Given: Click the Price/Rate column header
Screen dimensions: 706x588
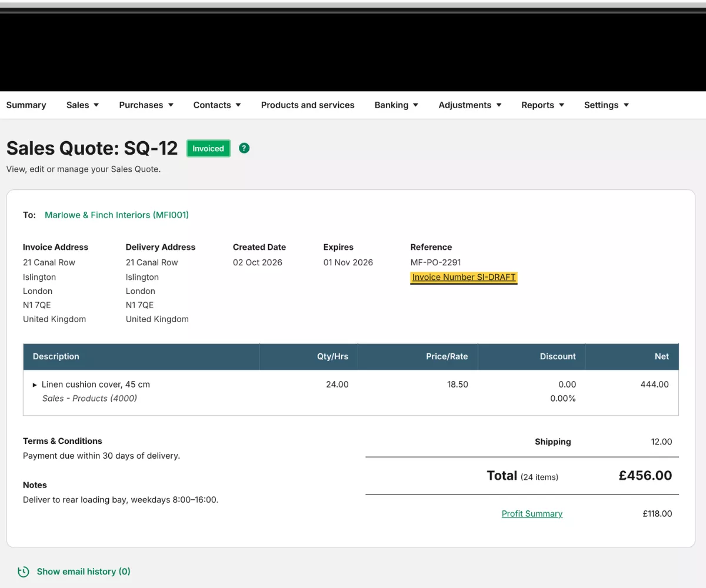Looking at the screenshot, I should (418, 357).
